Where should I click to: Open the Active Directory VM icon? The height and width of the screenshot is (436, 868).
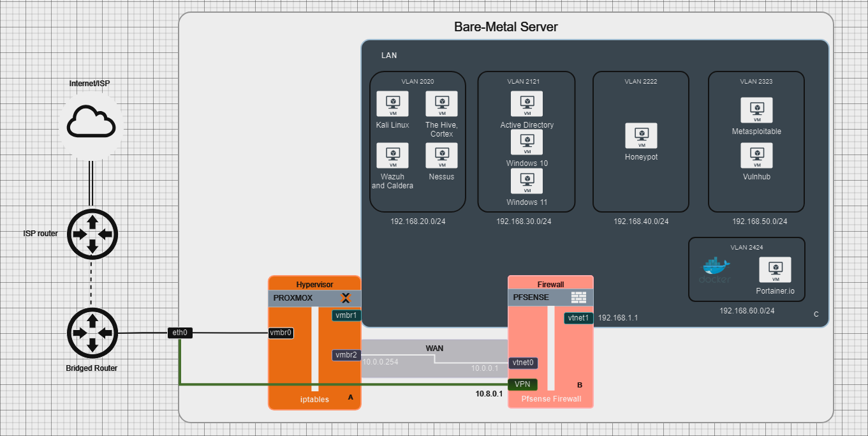pos(526,103)
